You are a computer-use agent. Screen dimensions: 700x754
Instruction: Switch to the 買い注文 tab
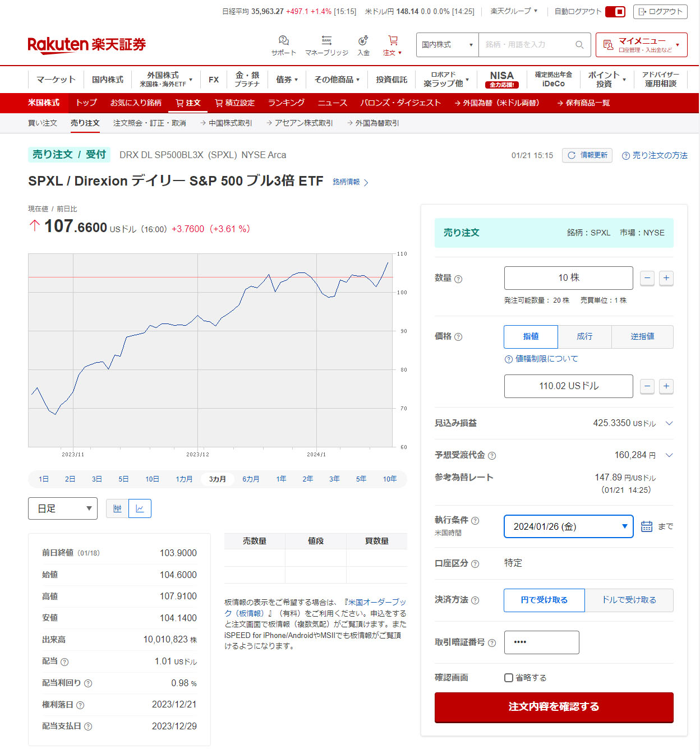tap(43, 123)
